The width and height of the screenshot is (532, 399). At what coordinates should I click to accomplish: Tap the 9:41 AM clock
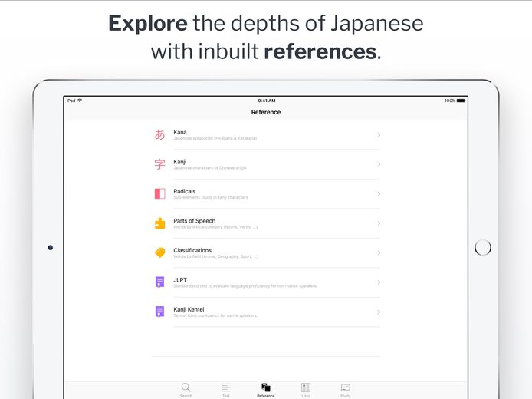[267, 101]
